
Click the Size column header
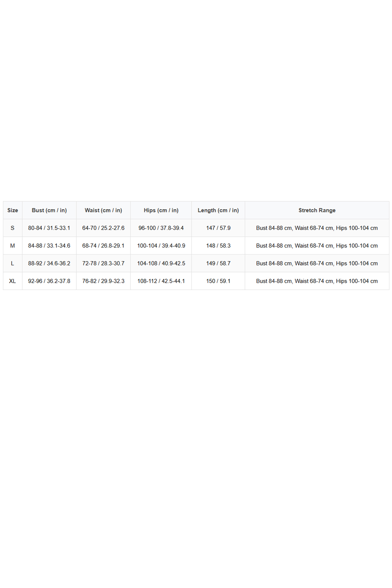click(13, 210)
